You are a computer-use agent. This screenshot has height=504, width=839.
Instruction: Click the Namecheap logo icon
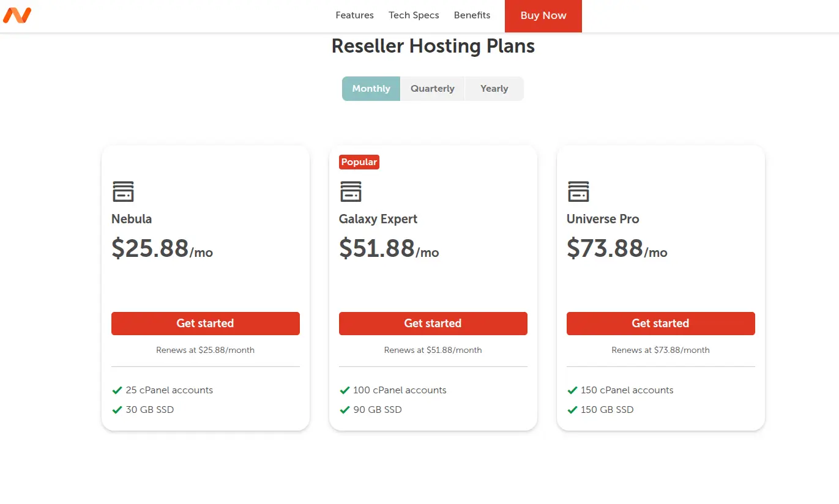pos(17,15)
